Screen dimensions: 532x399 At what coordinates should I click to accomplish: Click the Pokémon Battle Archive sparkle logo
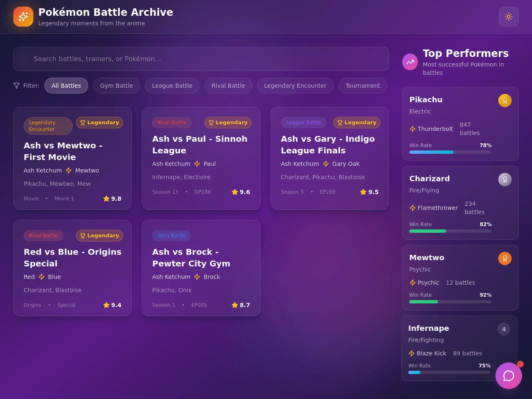pyautogui.click(x=23, y=17)
